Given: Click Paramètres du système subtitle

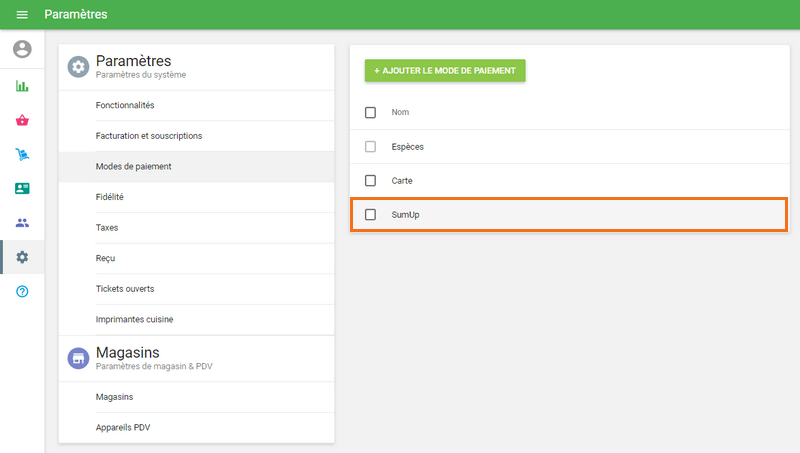Looking at the screenshot, I should 141,75.
